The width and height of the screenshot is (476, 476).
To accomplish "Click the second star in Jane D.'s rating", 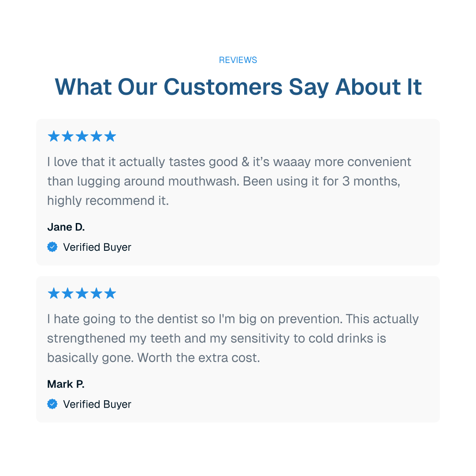I will point(67,137).
